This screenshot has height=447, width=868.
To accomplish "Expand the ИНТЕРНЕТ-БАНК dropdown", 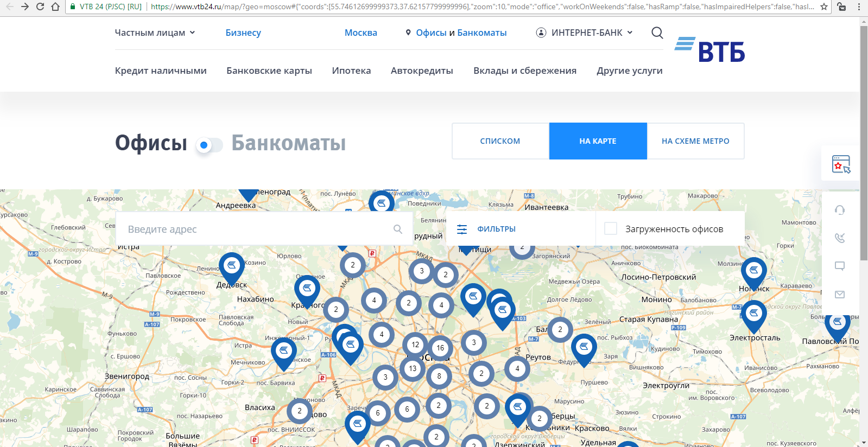I will [585, 33].
